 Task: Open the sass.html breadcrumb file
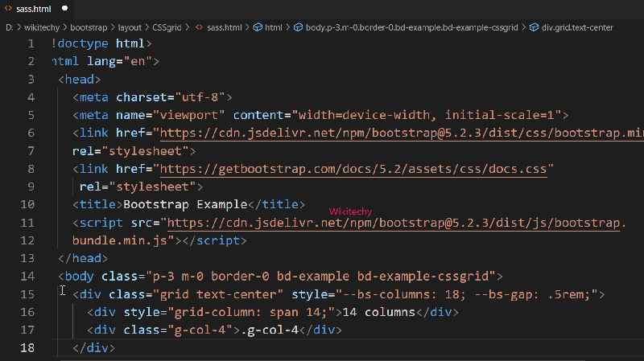point(225,27)
